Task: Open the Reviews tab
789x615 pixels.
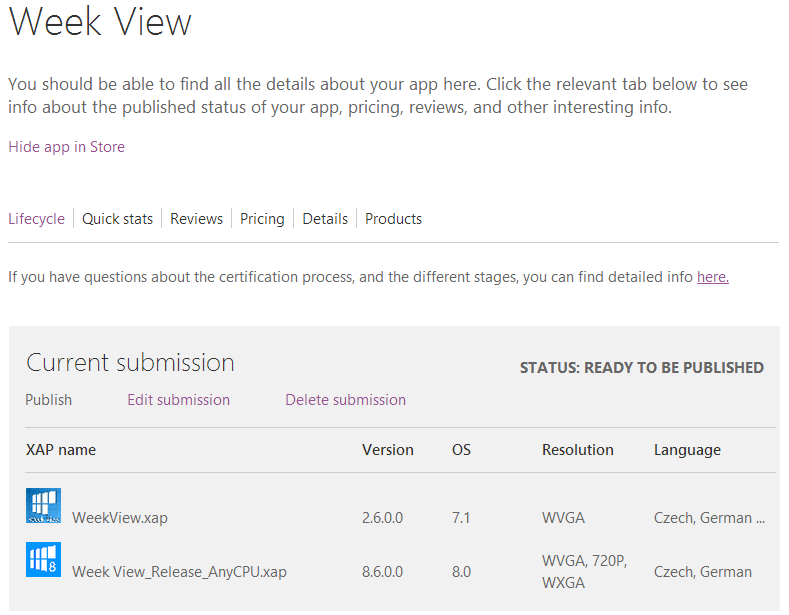Action: (x=196, y=219)
